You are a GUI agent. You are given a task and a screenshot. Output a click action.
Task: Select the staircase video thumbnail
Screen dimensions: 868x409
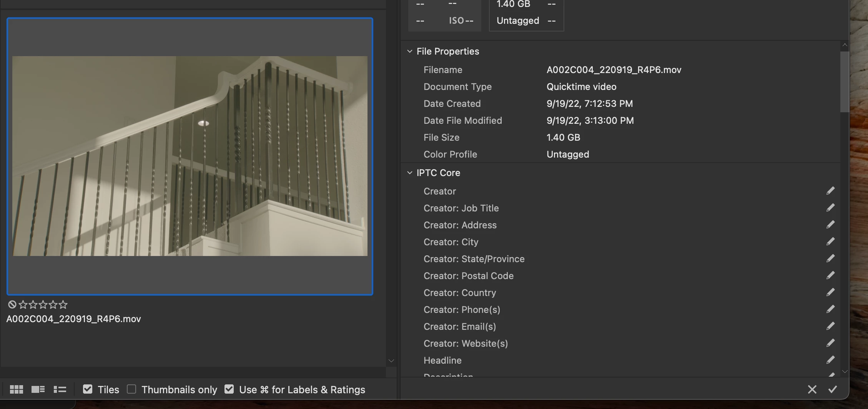click(190, 156)
